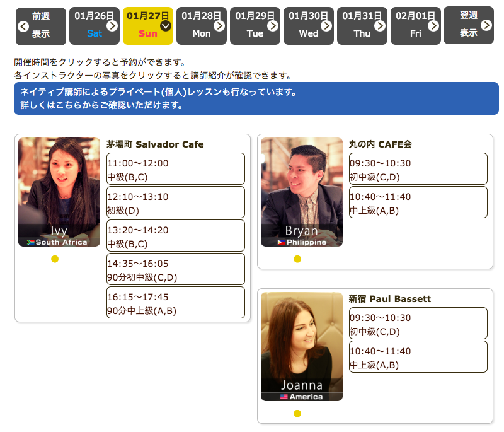Book Ivy's 16:15–17:45 90-minute lesson slot
The width and height of the screenshot is (504, 432).
175,303
